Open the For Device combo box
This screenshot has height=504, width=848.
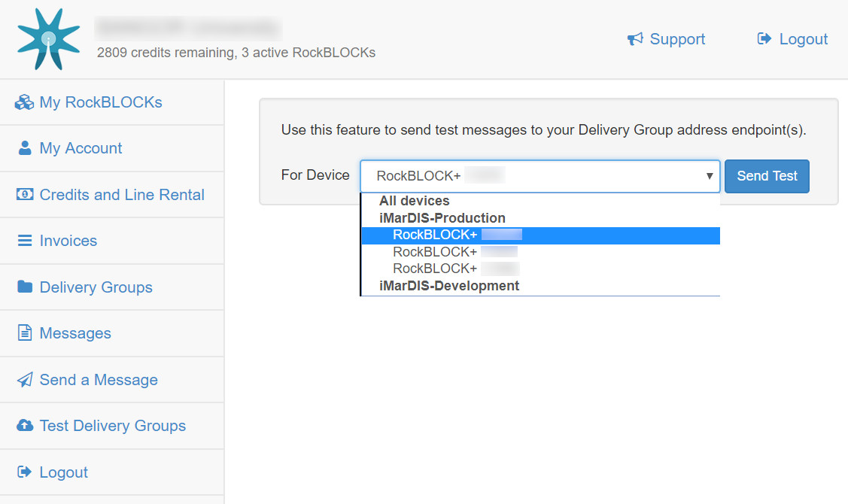click(539, 176)
